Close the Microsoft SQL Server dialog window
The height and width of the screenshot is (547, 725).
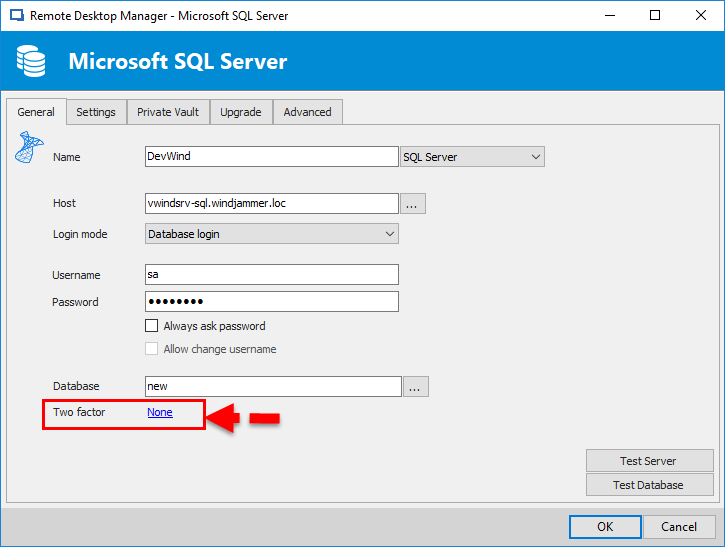701,16
